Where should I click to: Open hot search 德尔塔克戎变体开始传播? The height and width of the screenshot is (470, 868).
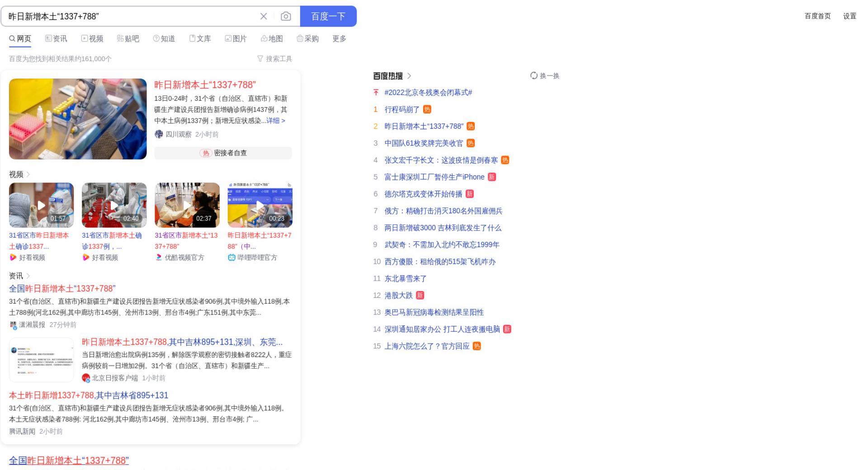[423, 194]
